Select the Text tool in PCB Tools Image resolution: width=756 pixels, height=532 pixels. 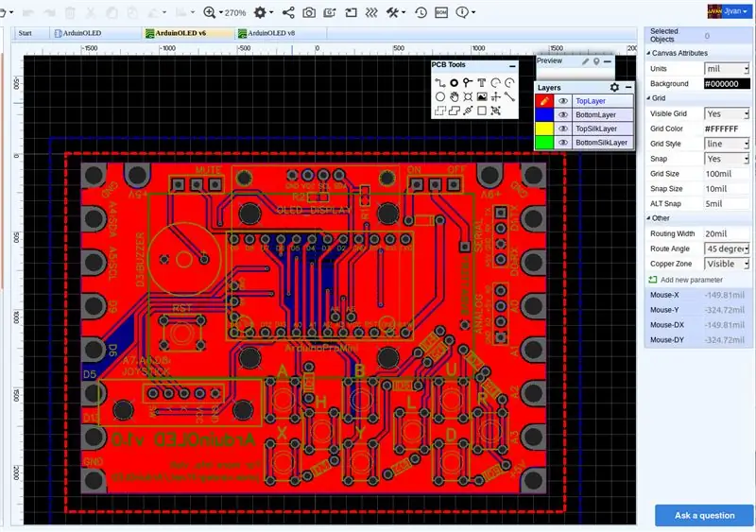(481, 83)
